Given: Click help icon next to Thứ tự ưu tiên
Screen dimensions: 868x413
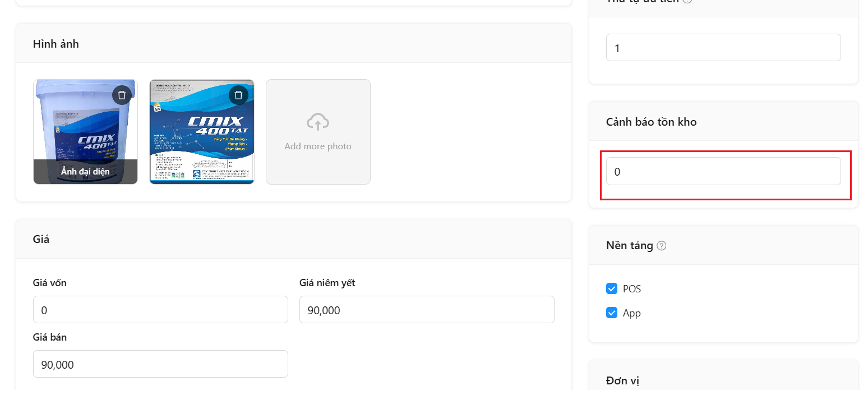Looking at the screenshot, I should click(687, 1).
